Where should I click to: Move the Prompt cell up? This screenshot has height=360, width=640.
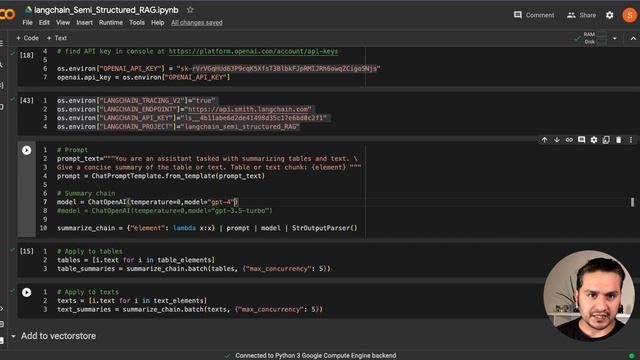click(x=544, y=140)
